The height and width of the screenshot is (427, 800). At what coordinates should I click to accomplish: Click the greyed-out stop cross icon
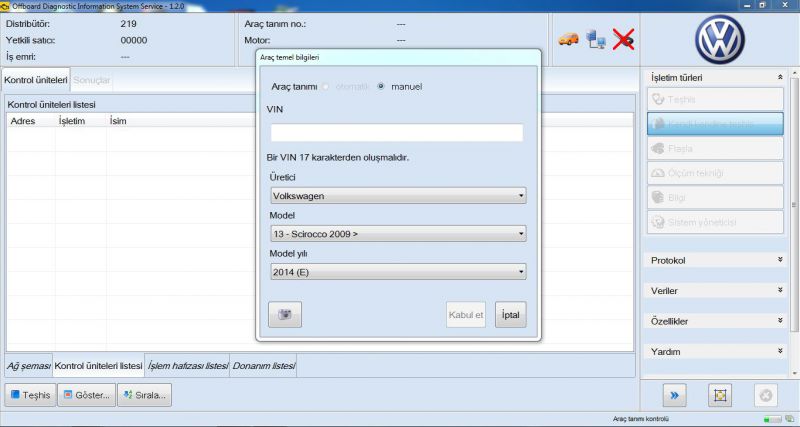[x=766, y=395]
